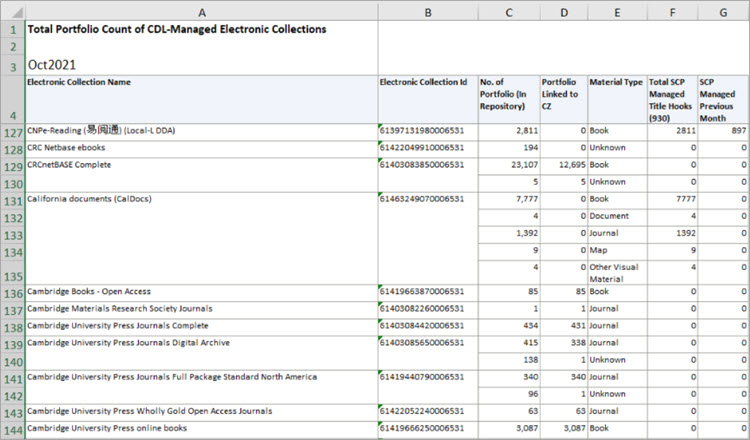Click the 'Oct2021' cell
This screenshot has height=440, width=750.
[x=201, y=65]
